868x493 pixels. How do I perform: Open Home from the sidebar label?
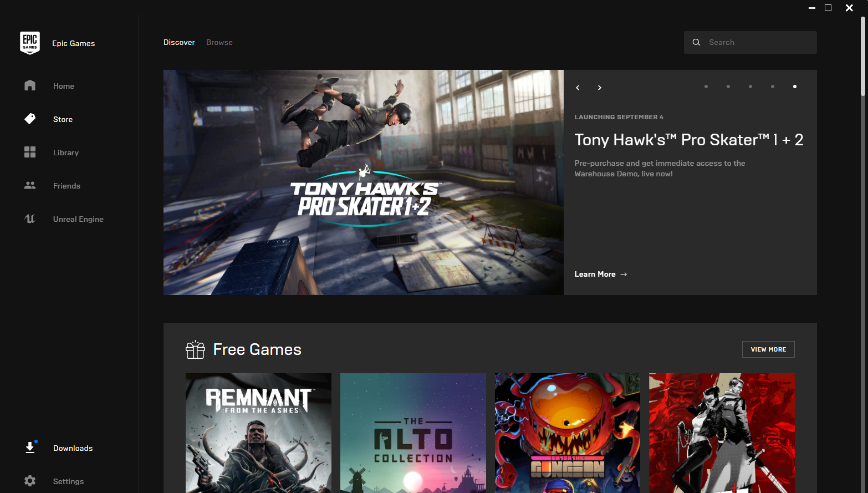click(64, 86)
